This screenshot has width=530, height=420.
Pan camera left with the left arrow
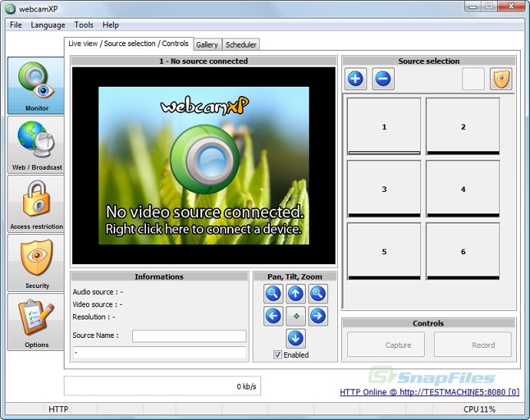[x=273, y=316]
